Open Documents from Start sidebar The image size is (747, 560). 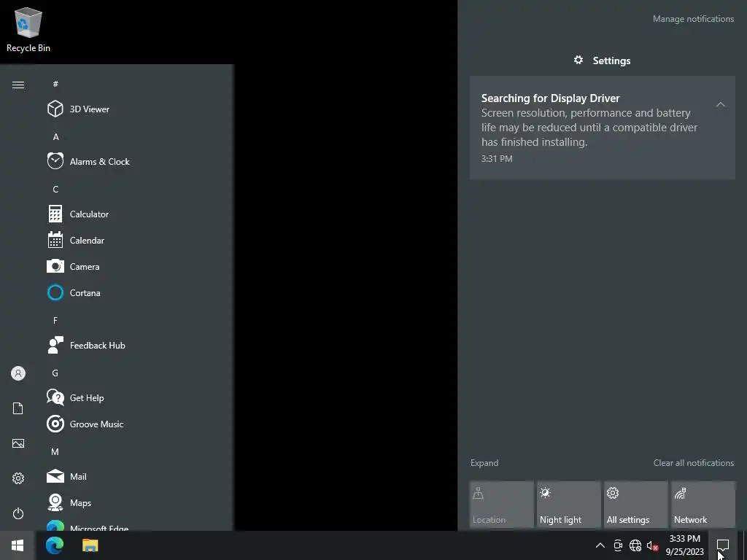[x=18, y=408]
